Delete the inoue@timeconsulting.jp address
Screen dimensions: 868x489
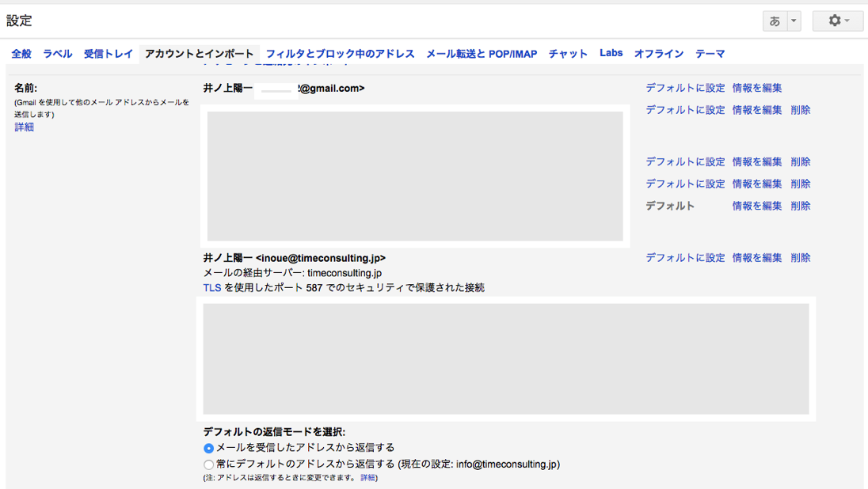coord(801,258)
